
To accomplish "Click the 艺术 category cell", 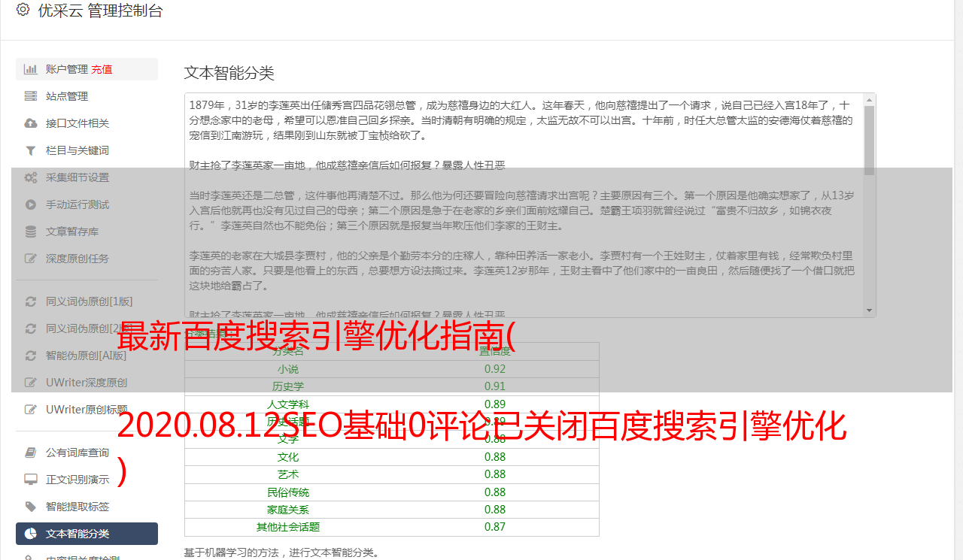I will click(x=288, y=474).
